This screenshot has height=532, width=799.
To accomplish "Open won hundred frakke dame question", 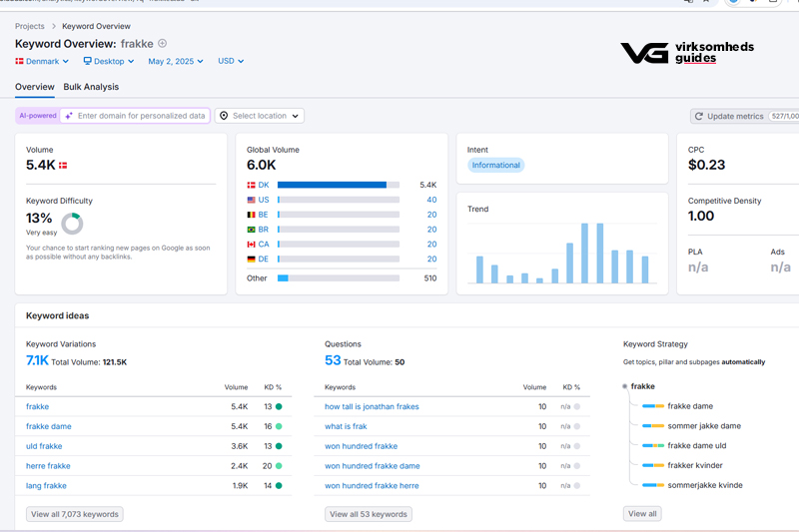I will (x=372, y=466).
